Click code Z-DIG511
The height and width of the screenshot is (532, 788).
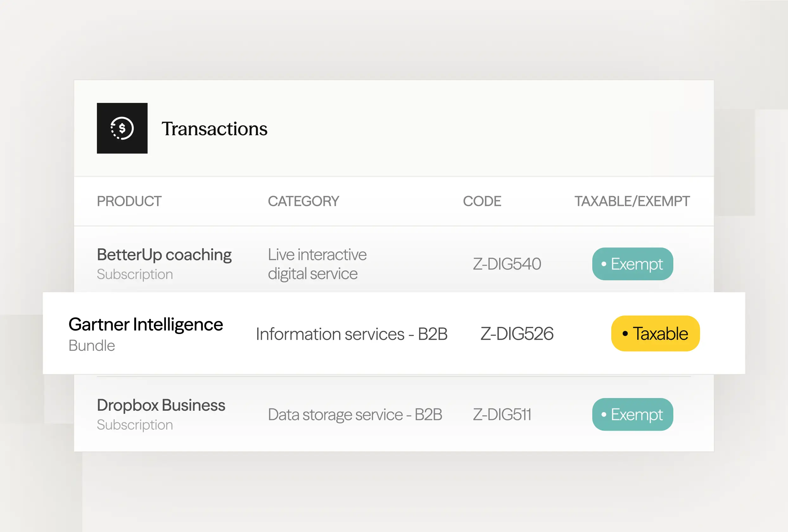[502, 414]
